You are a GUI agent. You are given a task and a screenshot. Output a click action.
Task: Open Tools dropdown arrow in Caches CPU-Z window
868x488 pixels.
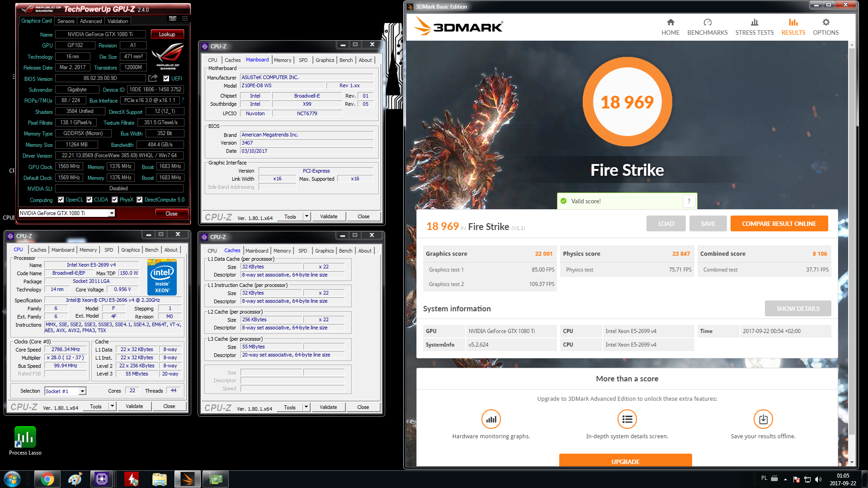tap(306, 407)
